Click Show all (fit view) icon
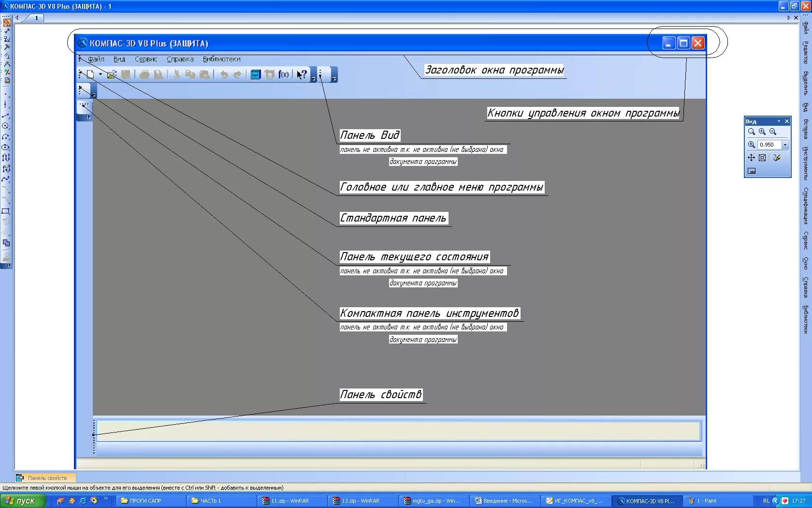The width and height of the screenshot is (812, 508). pyautogui.click(x=762, y=158)
